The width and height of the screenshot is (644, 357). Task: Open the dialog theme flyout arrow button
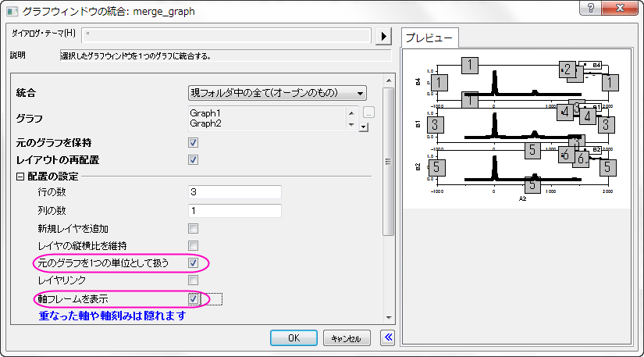click(x=383, y=36)
